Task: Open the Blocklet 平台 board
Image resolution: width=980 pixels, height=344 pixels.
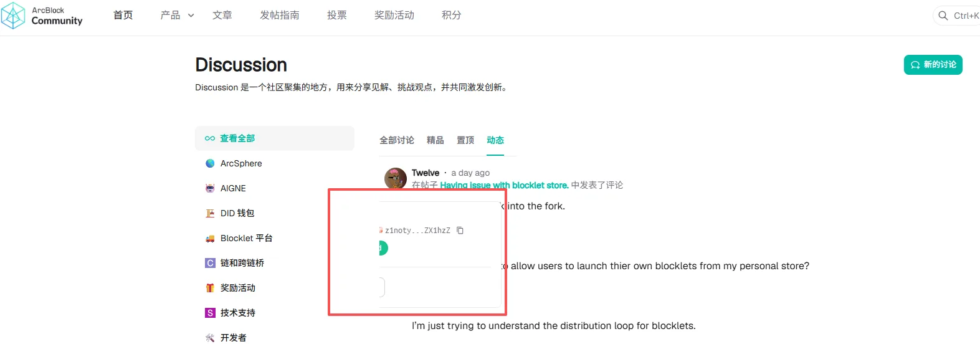Action: (x=274, y=238)
